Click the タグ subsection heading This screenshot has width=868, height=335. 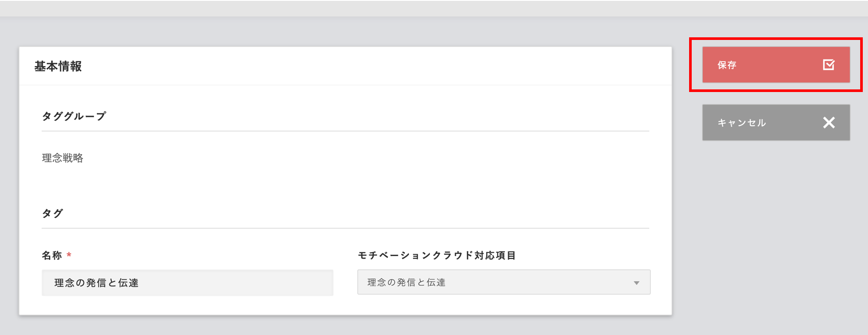pos(53,213)
